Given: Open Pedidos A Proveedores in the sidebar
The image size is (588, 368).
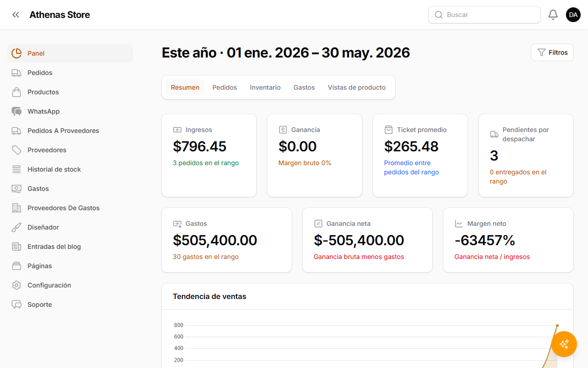Looking at the screenshot, I should pos(70,131).
